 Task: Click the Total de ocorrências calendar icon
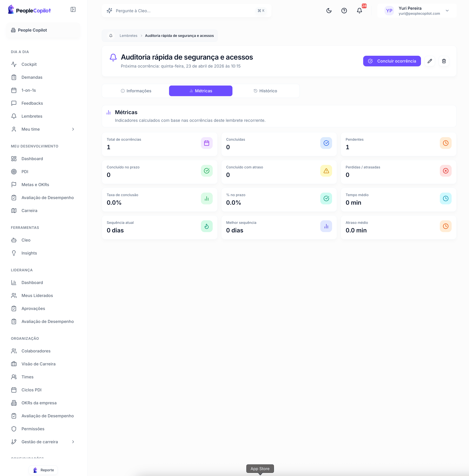point(207,143)
